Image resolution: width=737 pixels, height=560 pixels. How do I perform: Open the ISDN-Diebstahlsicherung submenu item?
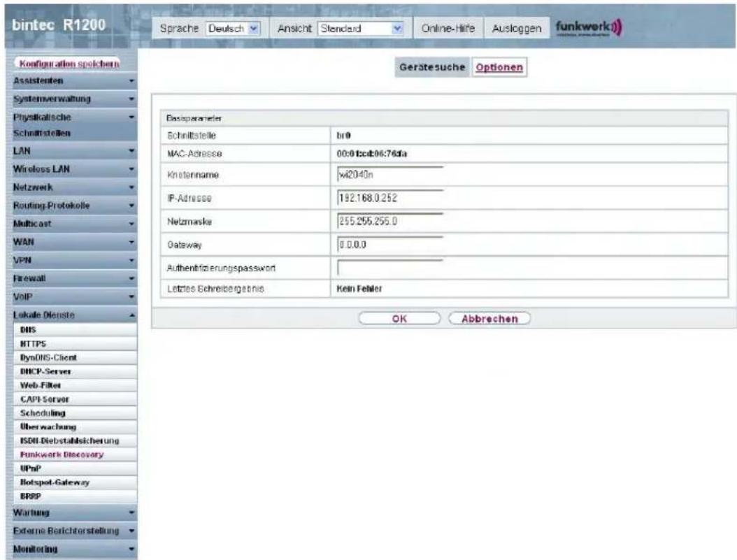click(x=76, y=440)
